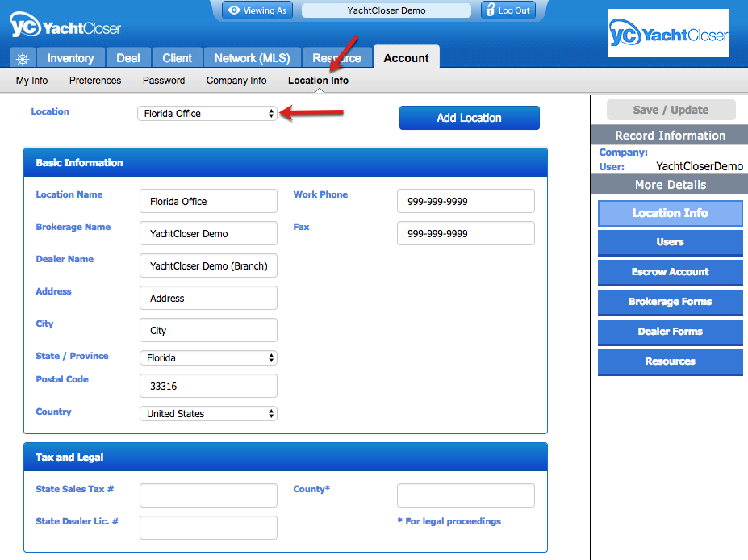
Task: Click the Record Information header
Action: [x=669, y=136]
